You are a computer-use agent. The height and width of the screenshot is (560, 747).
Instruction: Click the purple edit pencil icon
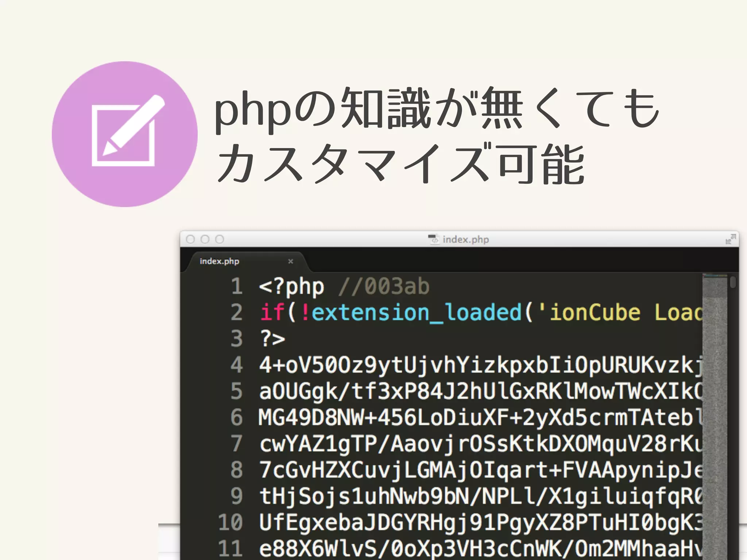pyautogui.click(x=124, y=134)
